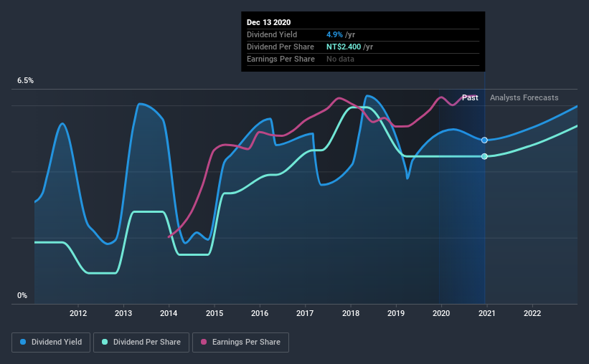
Task: Click the 0% y-axis label
Action: 22,296
